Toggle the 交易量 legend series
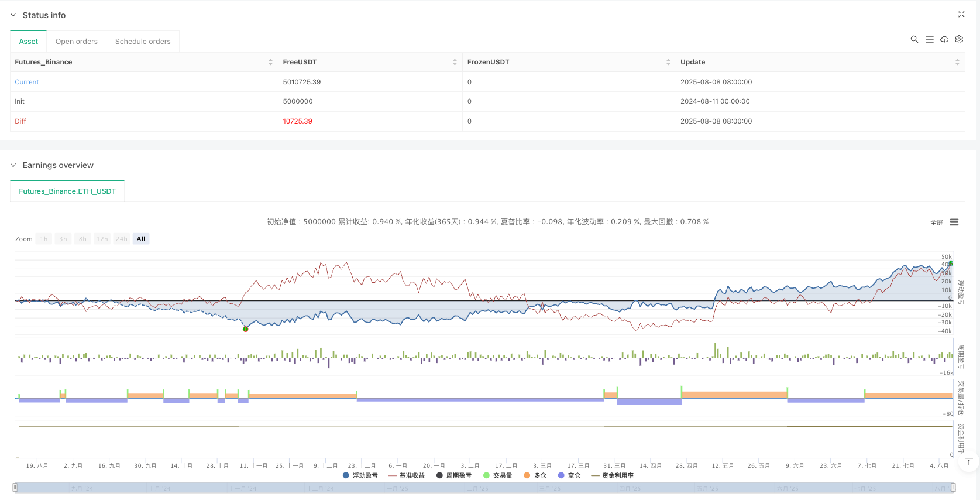980x500 pixels. 498,475
